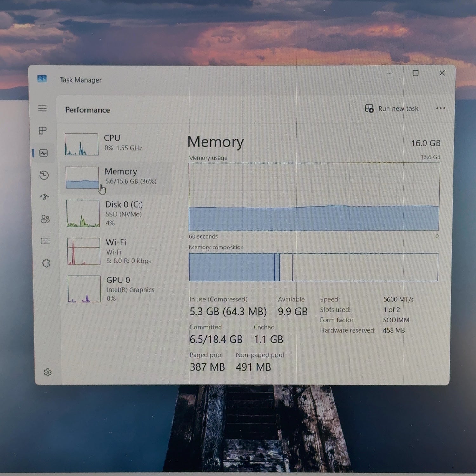Open the Startup apps page icon
The image size is (476, 476).
[x=45, y=197]
